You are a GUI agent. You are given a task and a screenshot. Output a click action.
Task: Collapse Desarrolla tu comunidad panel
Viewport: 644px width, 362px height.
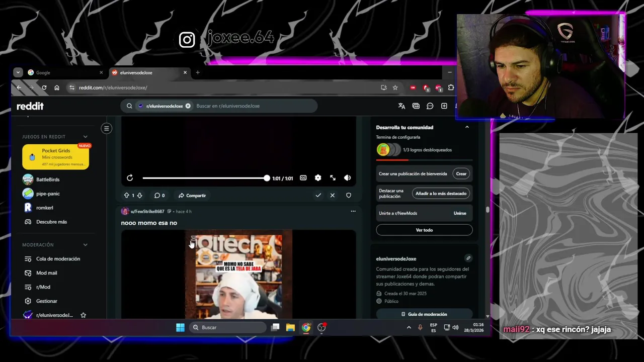tap(467, 127)
